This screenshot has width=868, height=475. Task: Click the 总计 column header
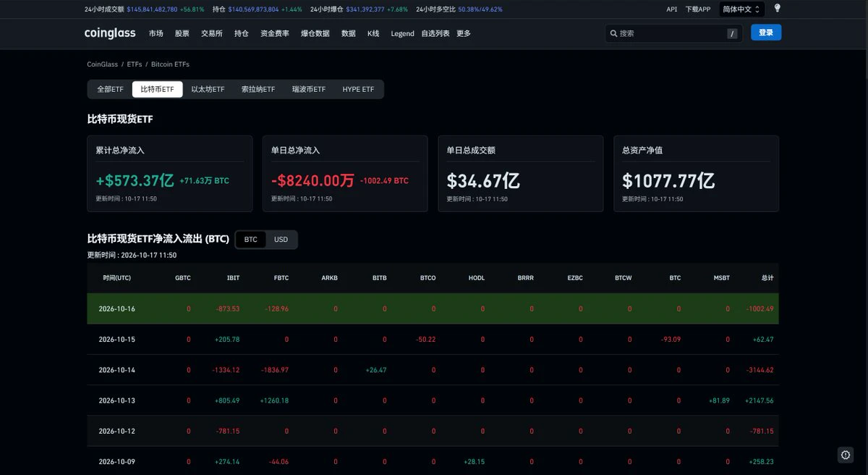click(x=767, y=278)
